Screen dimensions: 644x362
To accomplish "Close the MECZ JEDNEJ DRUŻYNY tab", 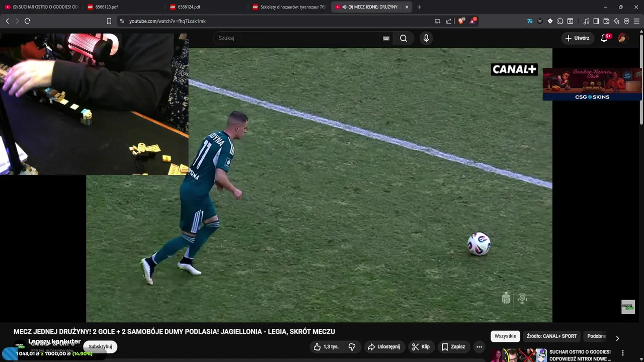I will pyautogui.click(x=407, y=7).
